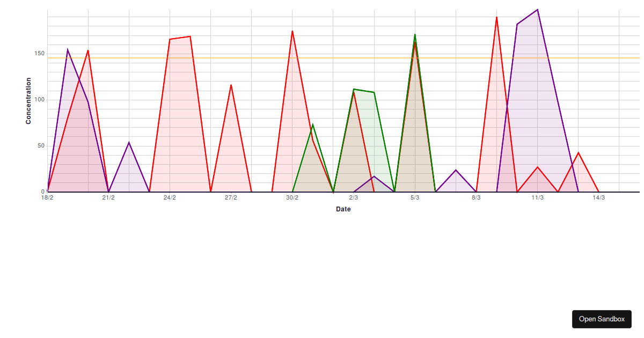Click the 14/3 tick label
This screenshot has width=644, height=338.
coord(598,197)
